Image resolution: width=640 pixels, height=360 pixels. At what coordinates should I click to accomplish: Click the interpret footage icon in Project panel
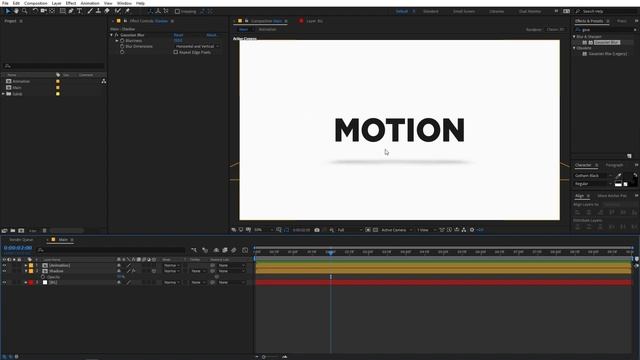pos(4,231)
